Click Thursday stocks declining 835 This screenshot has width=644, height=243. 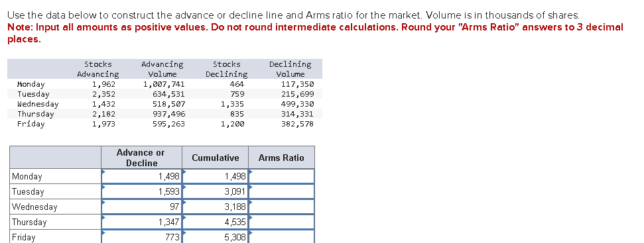[x=237, y=114]
